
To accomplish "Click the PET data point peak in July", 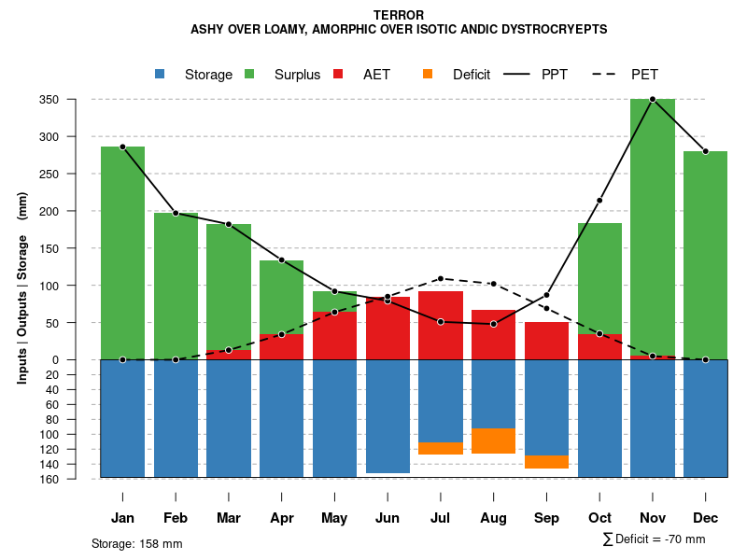I will click(x=441, y=278).
